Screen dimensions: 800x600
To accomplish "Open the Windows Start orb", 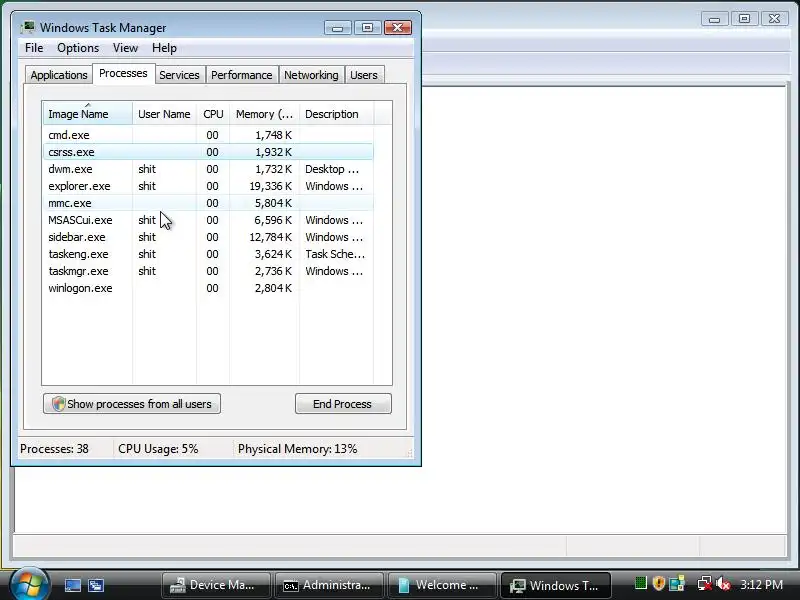I will tap(29, 584).
